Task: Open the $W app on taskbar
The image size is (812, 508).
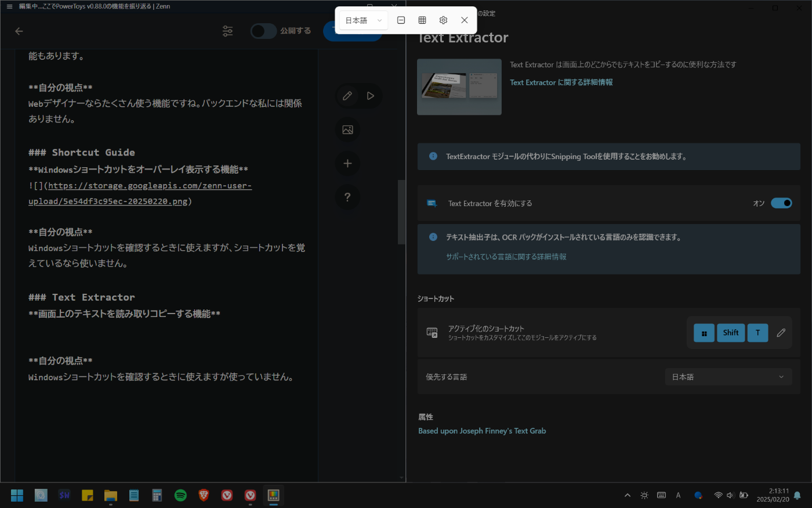Action: tap(64, 495)
